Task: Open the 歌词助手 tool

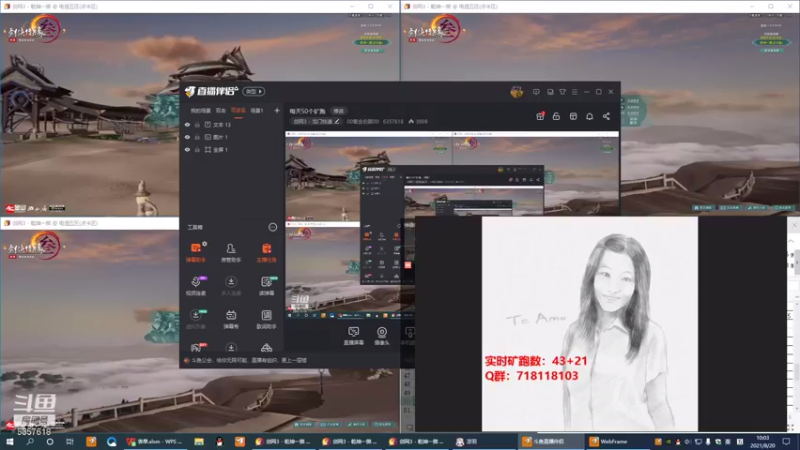Action: [266, 319]
